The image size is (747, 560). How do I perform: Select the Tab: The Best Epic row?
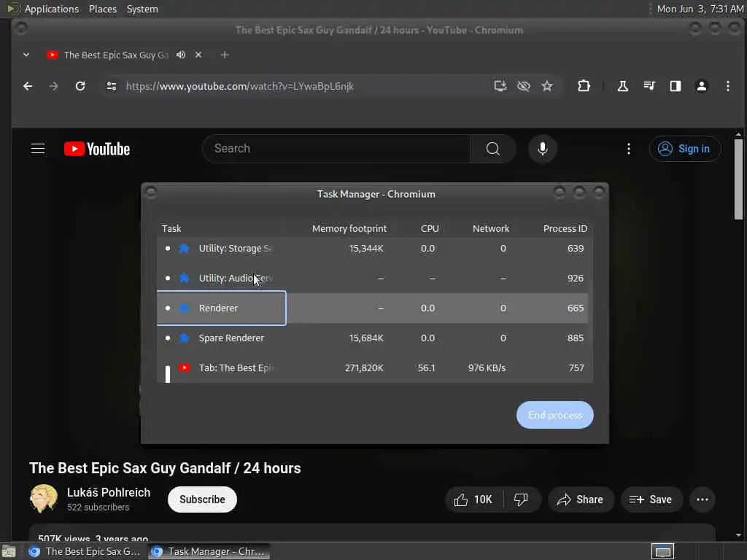[372, 367]
